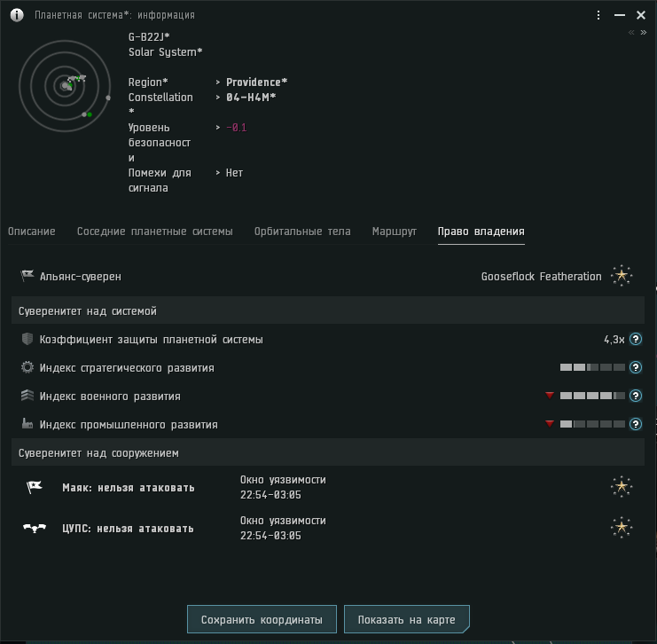Click the solar system orbit diagram
The width and height of the screenshot is (657, 644).
tap(65, 86)
